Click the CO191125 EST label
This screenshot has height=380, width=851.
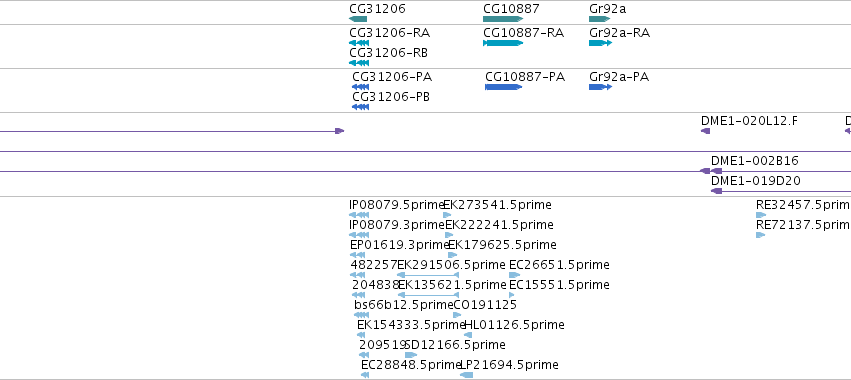tap(485, 305)
